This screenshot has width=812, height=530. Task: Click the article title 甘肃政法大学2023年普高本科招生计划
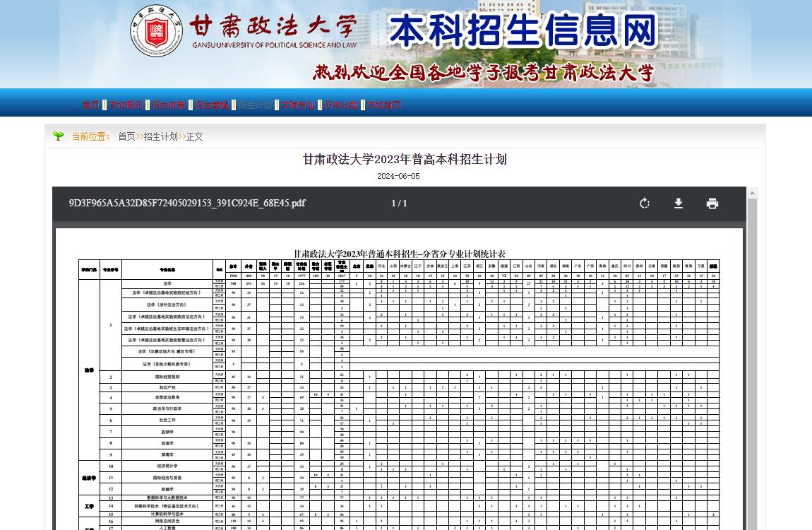pos(405,159)
